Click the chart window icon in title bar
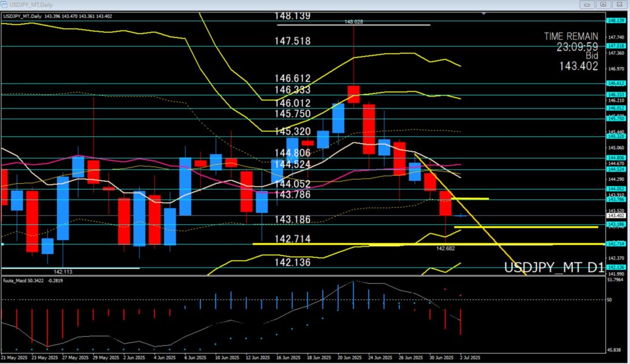This screenshot has height=364, width=630. pyautogui.click(x=5, y=4)
